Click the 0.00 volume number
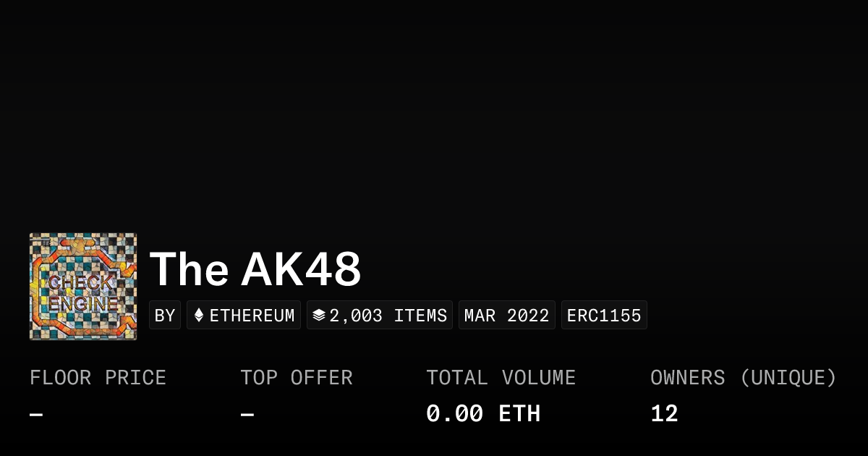Image resolution: width=868 pixels, height=456 pixels. [454, 414]
